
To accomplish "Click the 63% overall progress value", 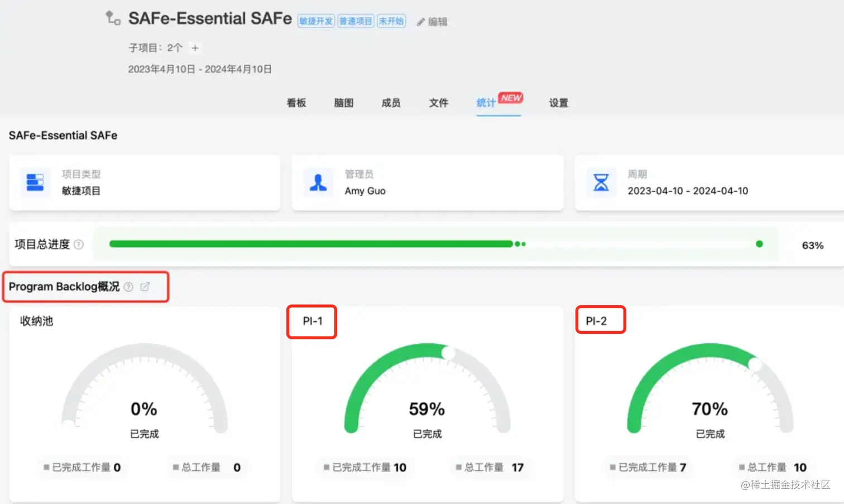I will coord(813,246).
